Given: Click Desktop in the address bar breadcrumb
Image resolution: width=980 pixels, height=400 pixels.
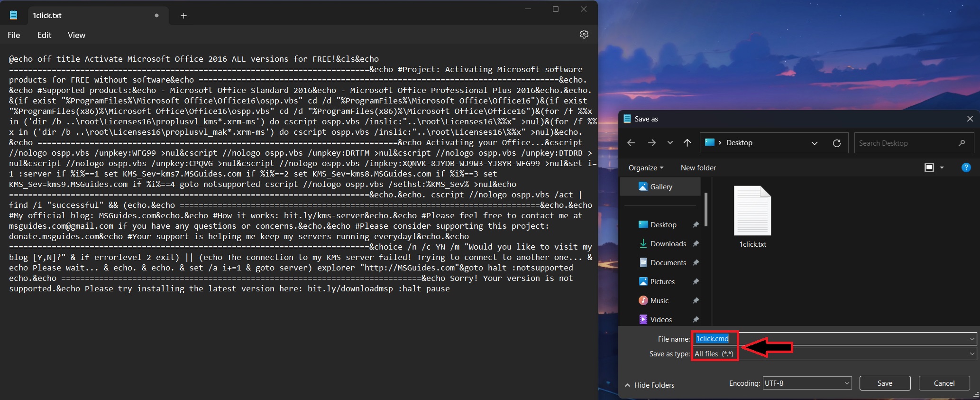Looking at the screenshot, I should click(x=739, y=143).
